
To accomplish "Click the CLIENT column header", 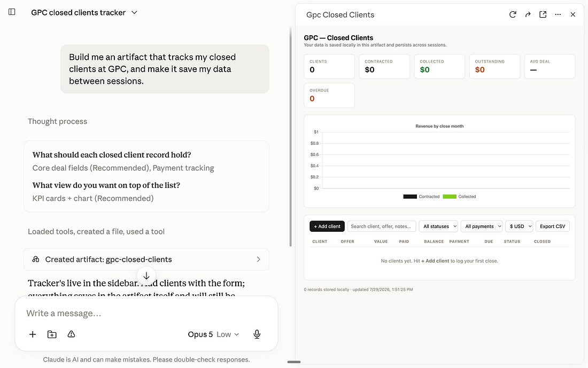I will 320,242.
